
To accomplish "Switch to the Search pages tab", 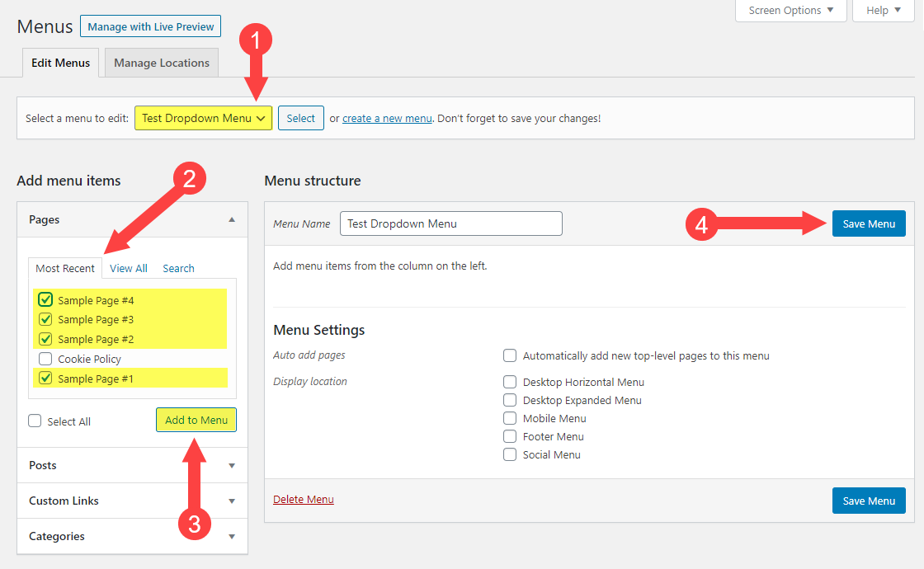I will (x=178, y=268).
